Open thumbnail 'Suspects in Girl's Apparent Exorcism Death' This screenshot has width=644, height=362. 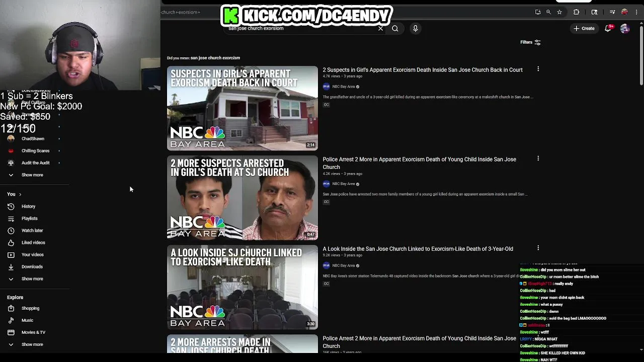click(x=243, y=108)
